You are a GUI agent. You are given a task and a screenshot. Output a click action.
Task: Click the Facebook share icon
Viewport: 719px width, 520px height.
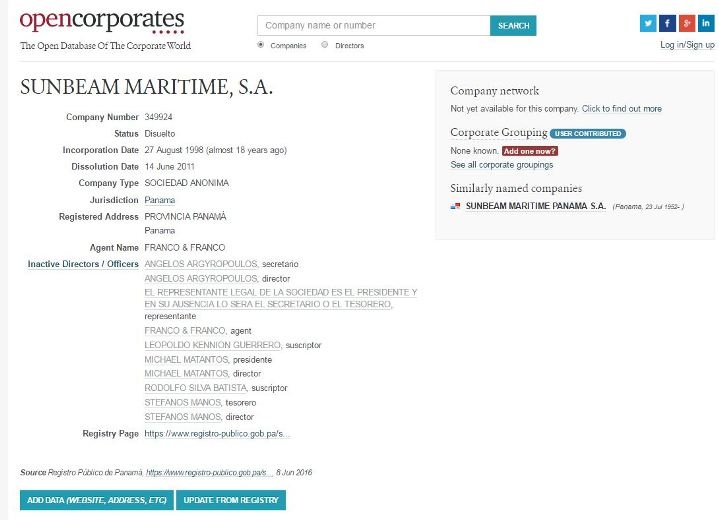point(667,24)
